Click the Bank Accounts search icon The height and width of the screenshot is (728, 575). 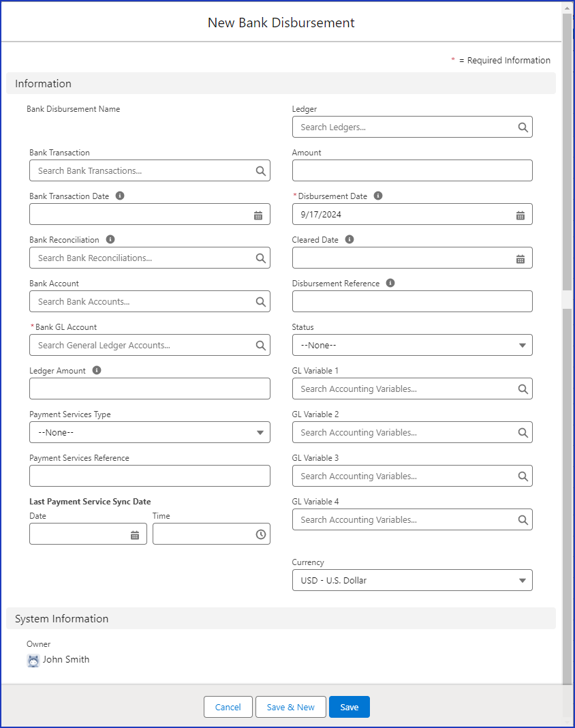(x=260, y=301)
